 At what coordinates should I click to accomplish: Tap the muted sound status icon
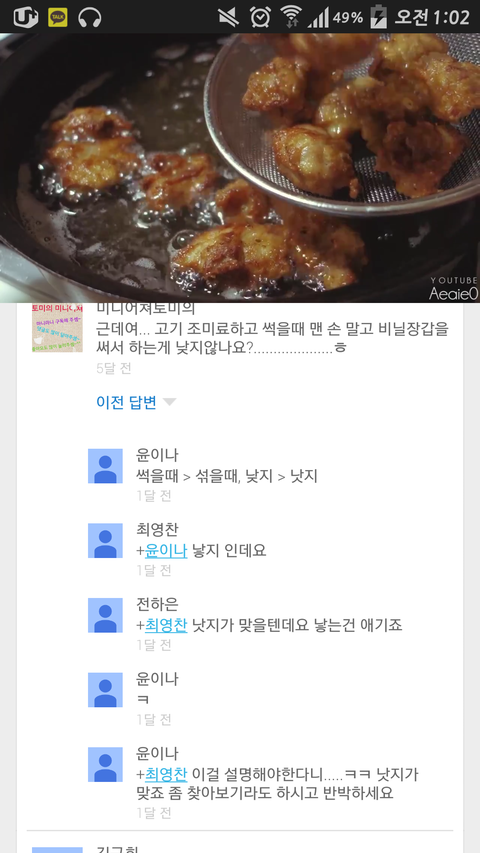tap(229, 17)
